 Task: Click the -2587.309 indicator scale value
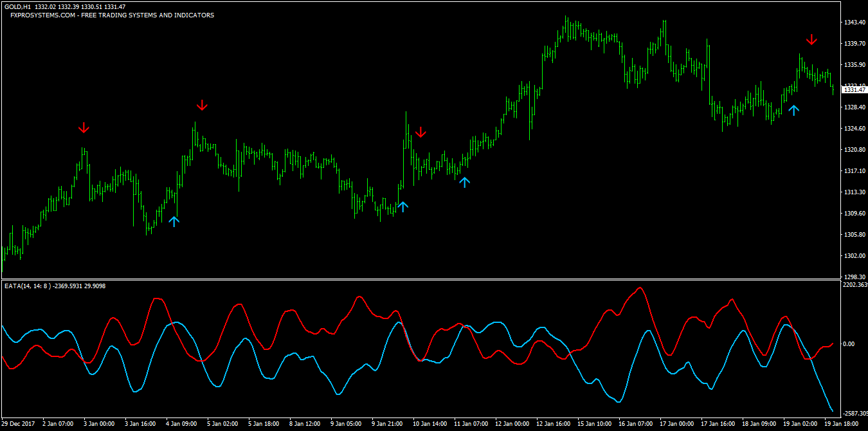pos(854,414)
